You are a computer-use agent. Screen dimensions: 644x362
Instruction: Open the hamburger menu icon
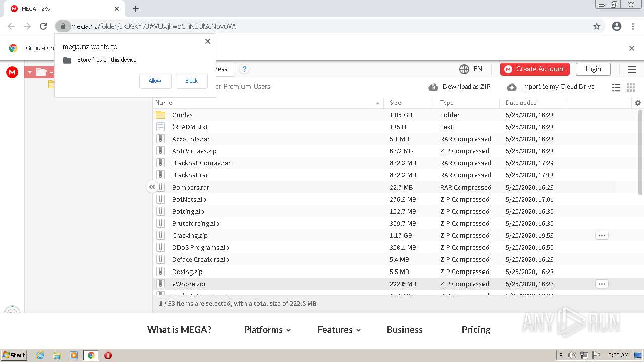pos(632,69)
